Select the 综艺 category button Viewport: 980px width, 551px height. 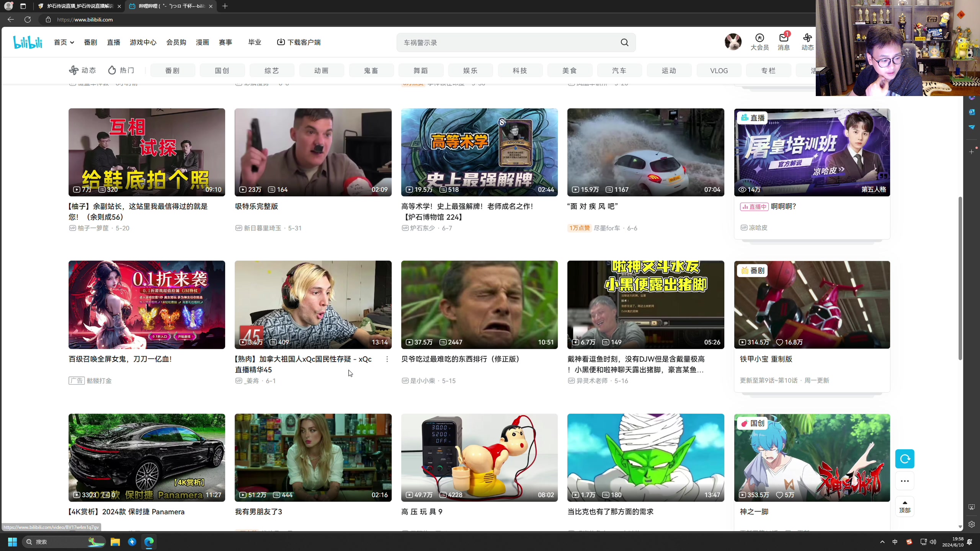(272, 70)
